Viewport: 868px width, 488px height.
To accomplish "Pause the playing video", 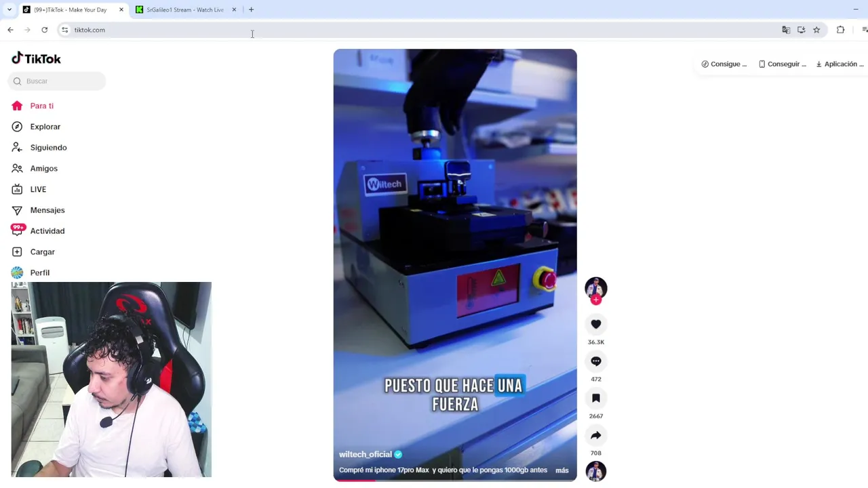I will tap(455, 264).
